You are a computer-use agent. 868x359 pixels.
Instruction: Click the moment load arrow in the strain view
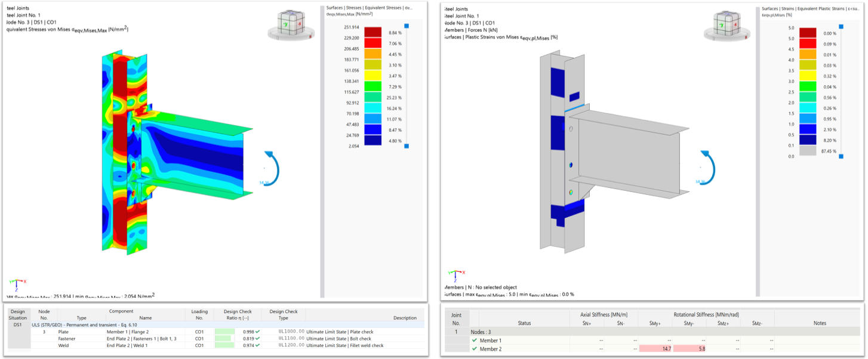(709, 168)
